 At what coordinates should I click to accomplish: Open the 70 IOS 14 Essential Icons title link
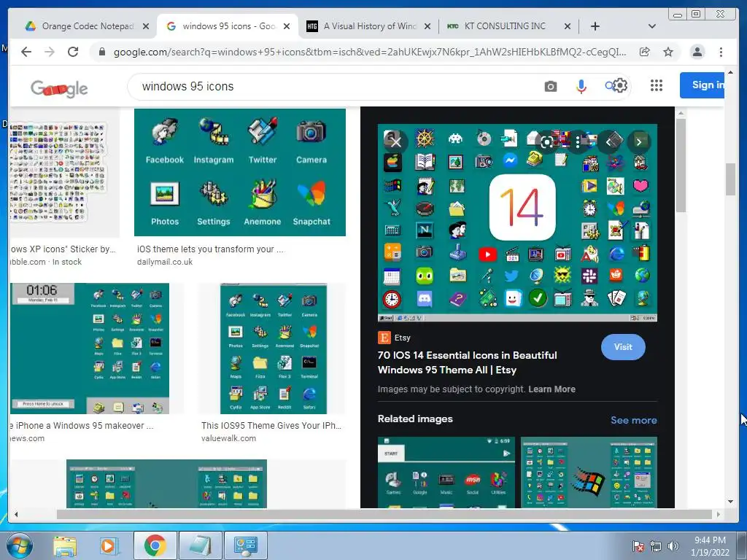tap(467, 362)
